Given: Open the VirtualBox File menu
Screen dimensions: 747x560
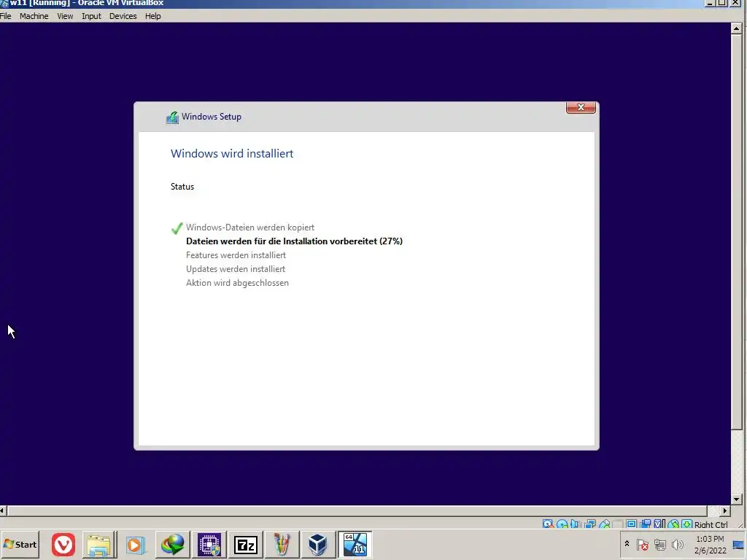Looking at the screenshot, I should (5, 16).
